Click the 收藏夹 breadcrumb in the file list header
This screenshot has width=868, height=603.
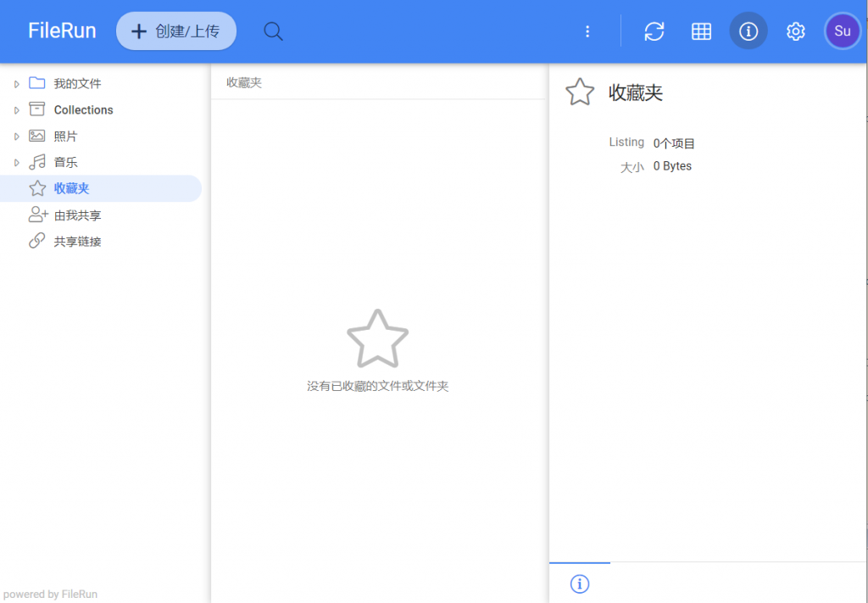pos(244,82)
